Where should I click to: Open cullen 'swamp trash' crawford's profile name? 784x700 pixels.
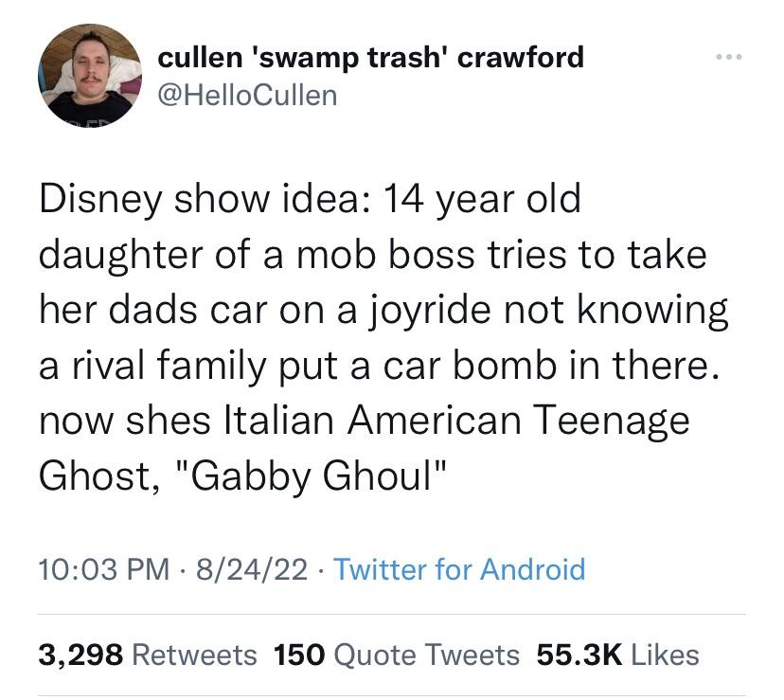pos(370,57)
